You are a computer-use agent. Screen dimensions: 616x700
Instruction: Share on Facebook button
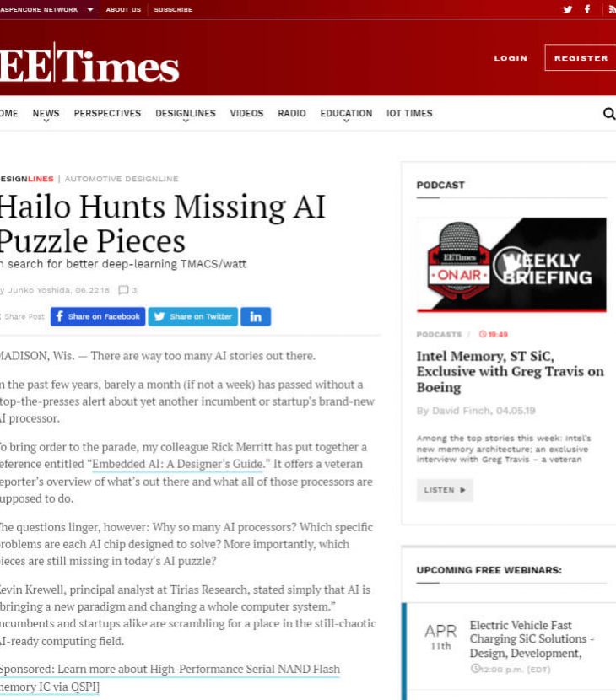point(98,316)
